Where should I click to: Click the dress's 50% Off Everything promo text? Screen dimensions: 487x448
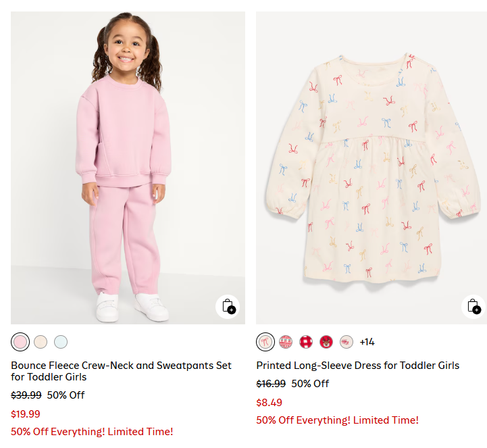(x=337, y=420)
